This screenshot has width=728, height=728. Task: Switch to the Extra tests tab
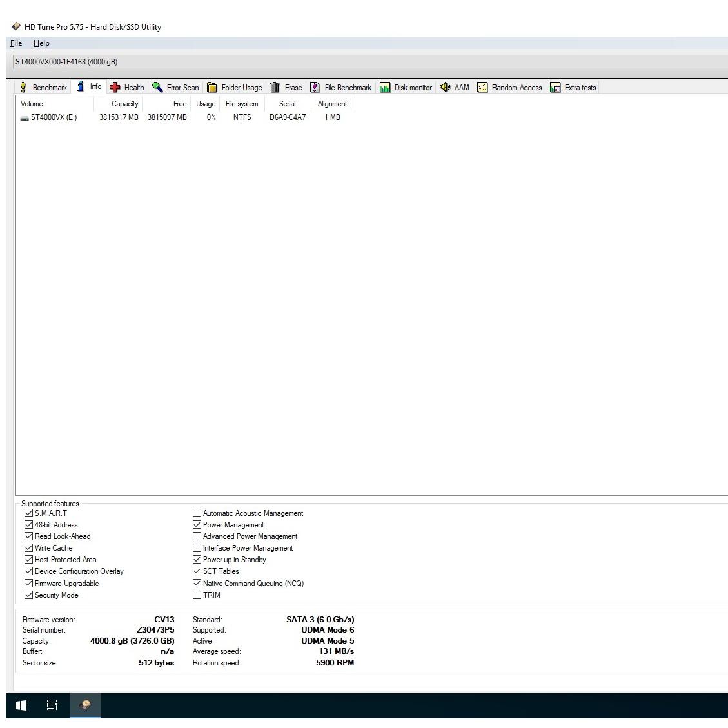click(573, 88)
